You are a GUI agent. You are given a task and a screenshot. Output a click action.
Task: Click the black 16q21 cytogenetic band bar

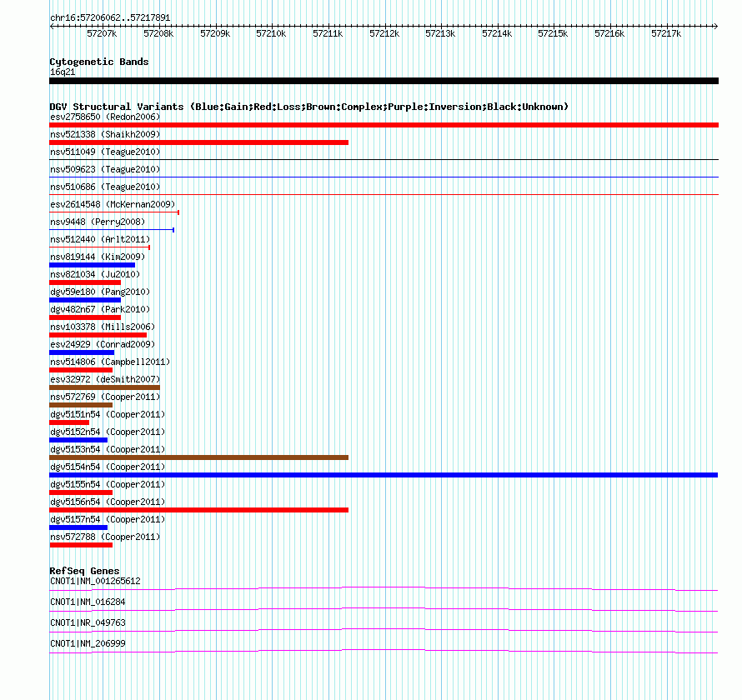384,81
